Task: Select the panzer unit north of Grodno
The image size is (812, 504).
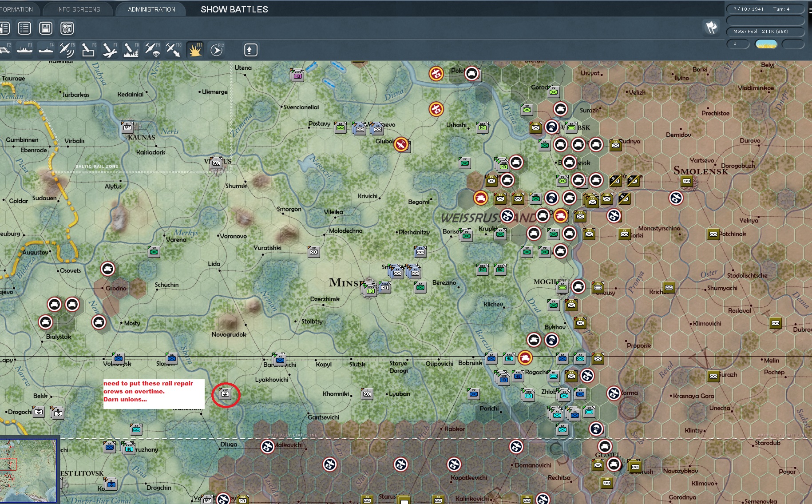Action: pos(107,269)
